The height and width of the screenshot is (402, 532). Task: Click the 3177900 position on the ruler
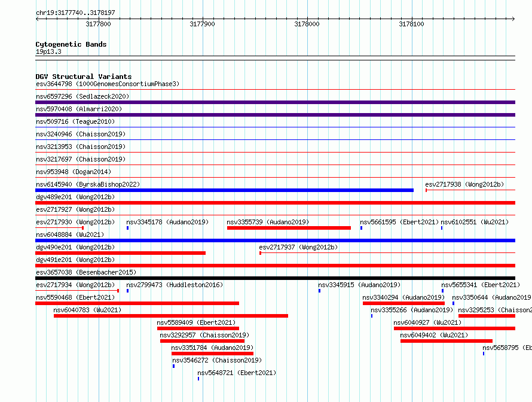202,25
